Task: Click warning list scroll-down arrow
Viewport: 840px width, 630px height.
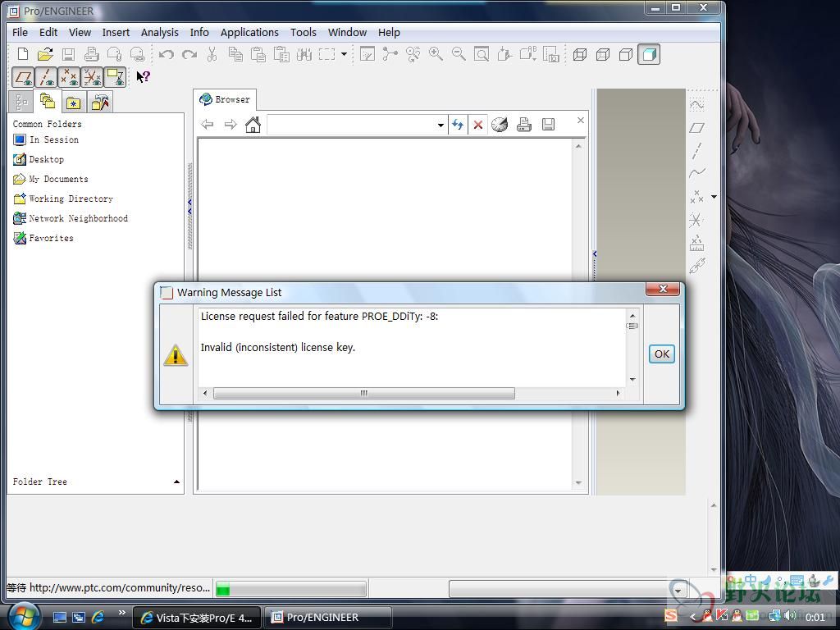Action: coord(632,379)
